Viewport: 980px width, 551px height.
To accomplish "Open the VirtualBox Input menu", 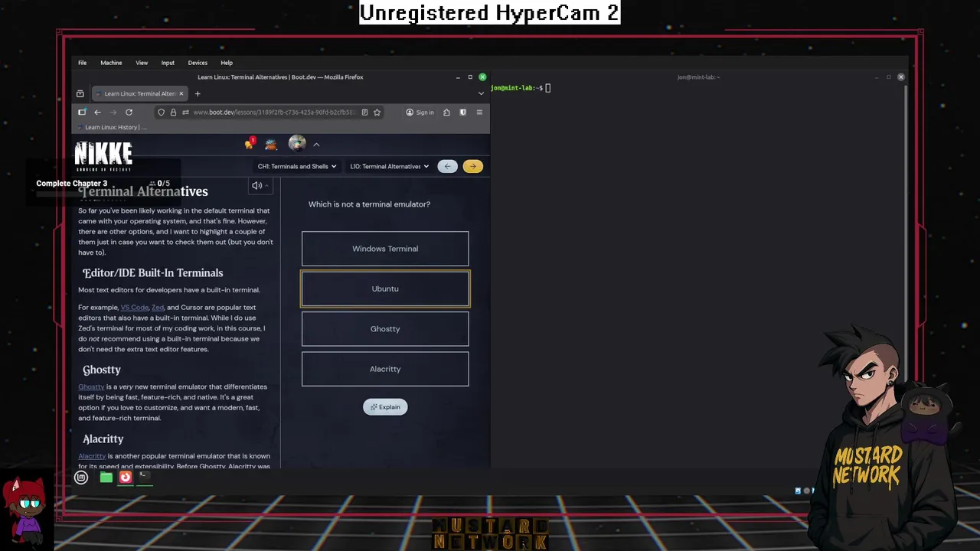I will (168, 63).
